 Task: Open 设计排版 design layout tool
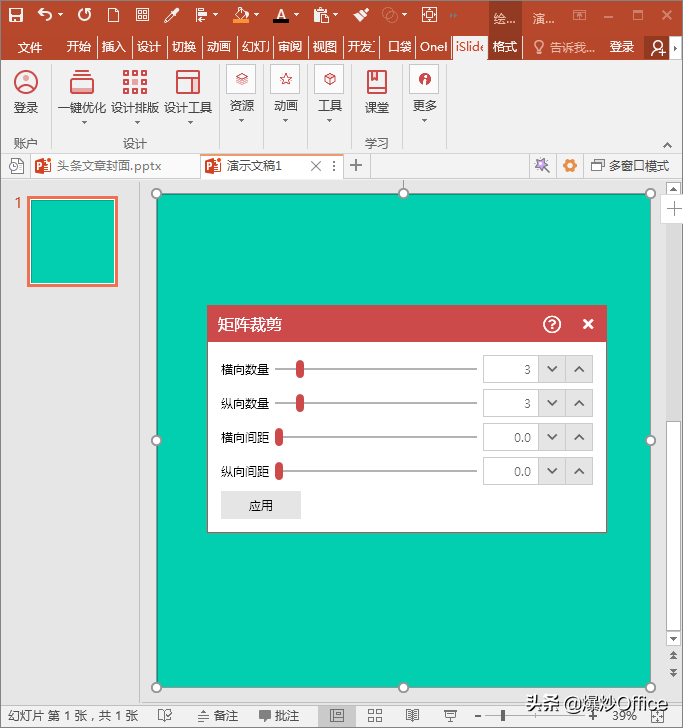(135, 95)
